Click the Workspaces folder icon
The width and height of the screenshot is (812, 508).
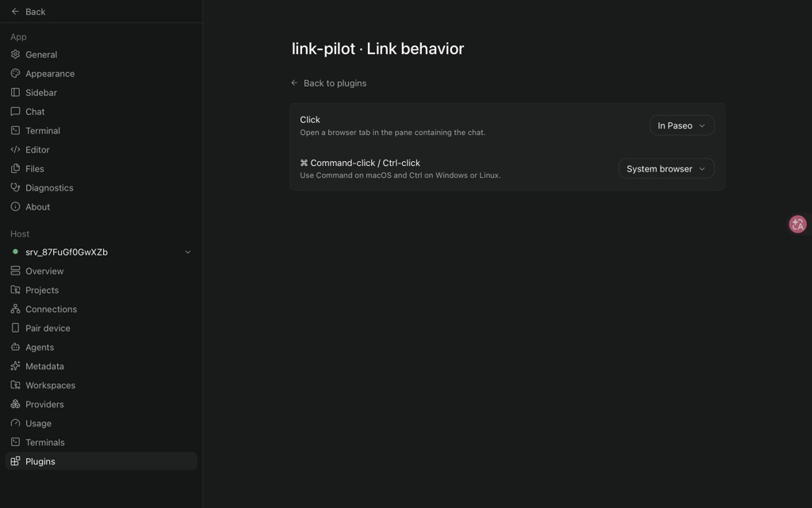[16, 385]
